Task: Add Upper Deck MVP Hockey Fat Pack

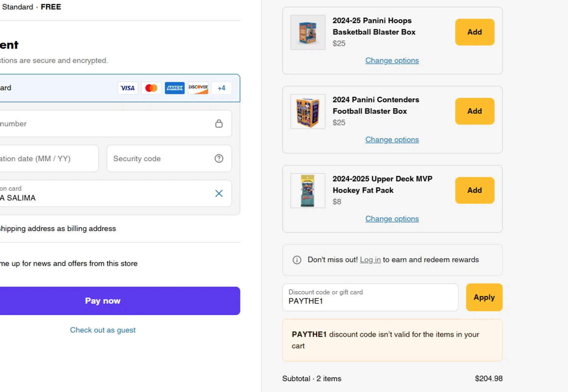Action: pyautogui.click(x=474, y=191)
